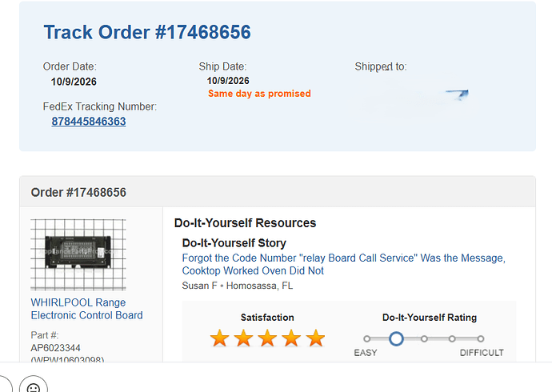Image resolution: width=552 pixels, height=392 pixels.
Task: Select the most difficult rating point
Action: [x=481, y=339]
